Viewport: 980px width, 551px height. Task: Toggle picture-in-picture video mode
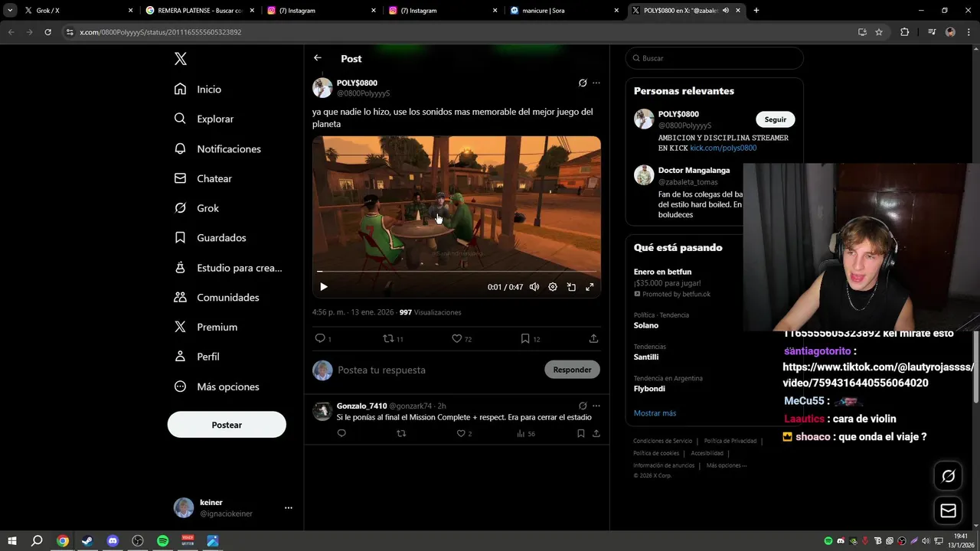[x=571, y=287]
